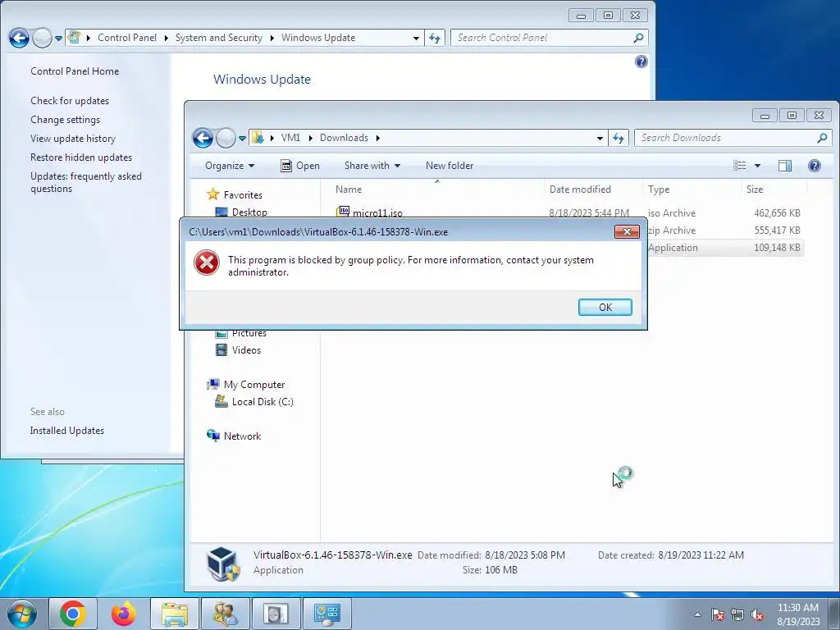Go forward in Downloads explorer window
840x630 pixels.
[226, 138]
